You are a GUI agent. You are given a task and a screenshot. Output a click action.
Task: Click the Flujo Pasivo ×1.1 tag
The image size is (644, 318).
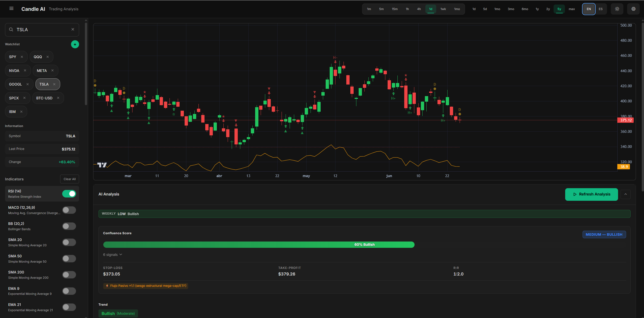pos(146,286)
